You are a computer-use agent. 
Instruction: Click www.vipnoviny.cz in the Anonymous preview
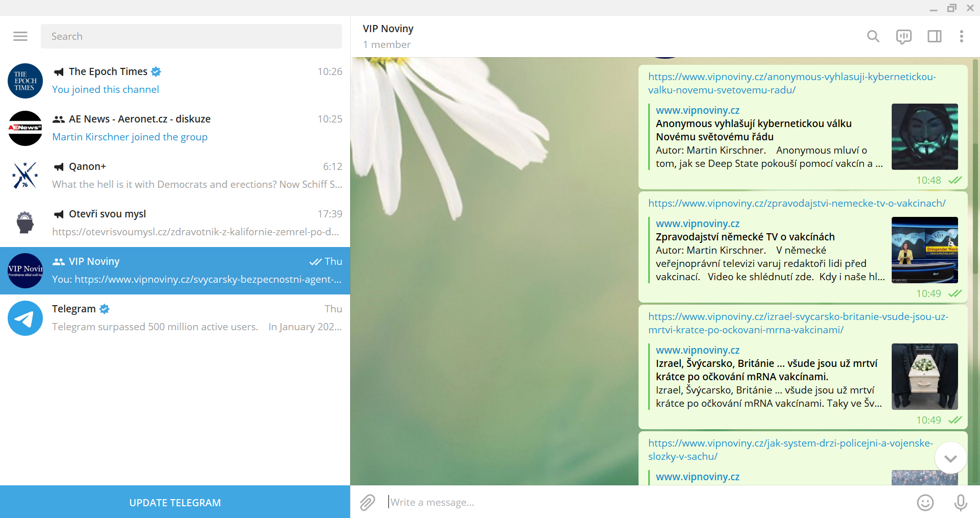pos(698,110)
